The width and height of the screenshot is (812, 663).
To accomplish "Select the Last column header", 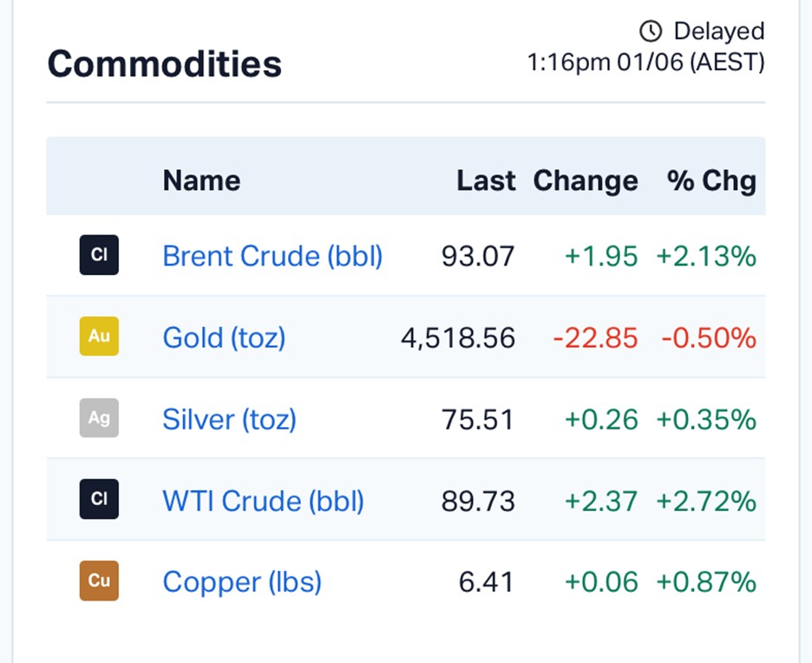I will tap(486, 181).
